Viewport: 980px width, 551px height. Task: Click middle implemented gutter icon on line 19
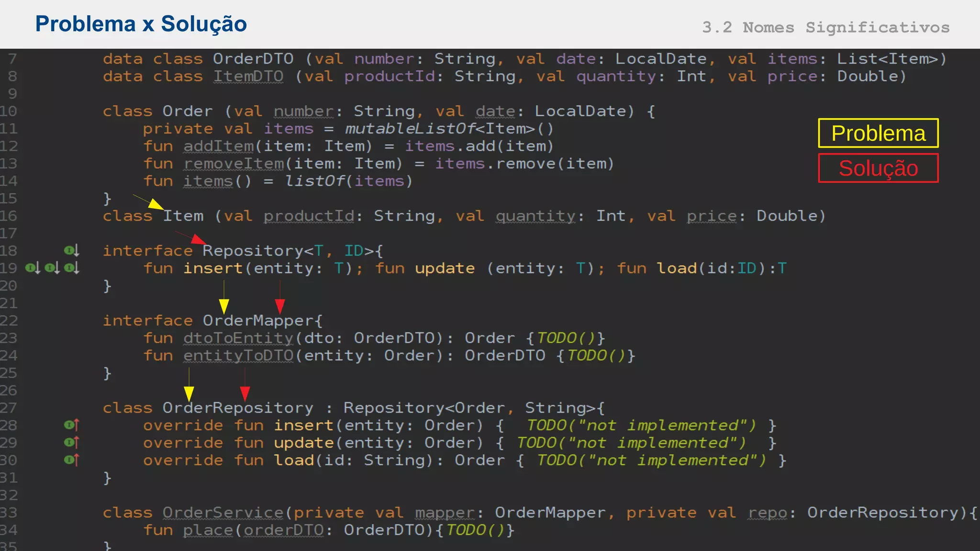52,268
